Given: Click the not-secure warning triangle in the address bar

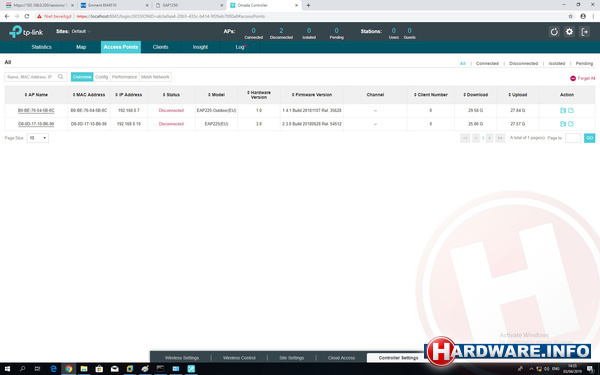Looking at the screenshot, I should click(x=39, y=16).
